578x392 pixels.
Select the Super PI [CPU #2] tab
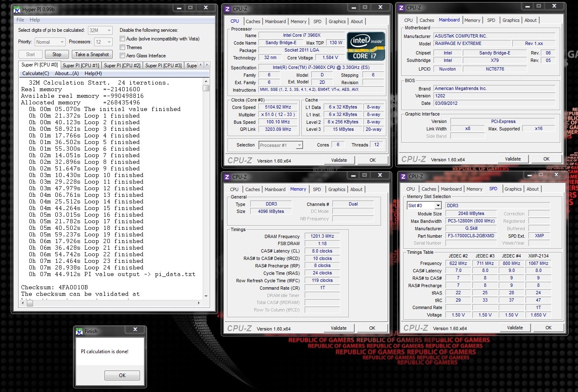point(122,66)
